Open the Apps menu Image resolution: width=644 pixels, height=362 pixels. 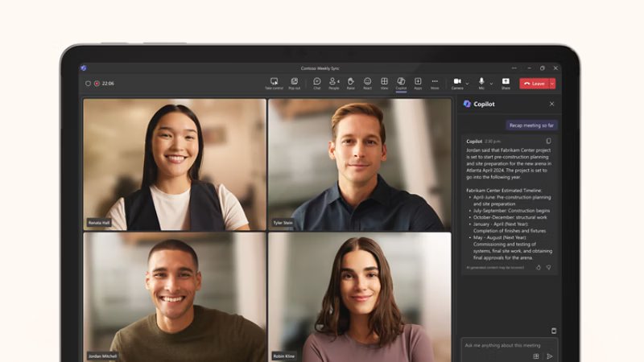tap(418, 84)
